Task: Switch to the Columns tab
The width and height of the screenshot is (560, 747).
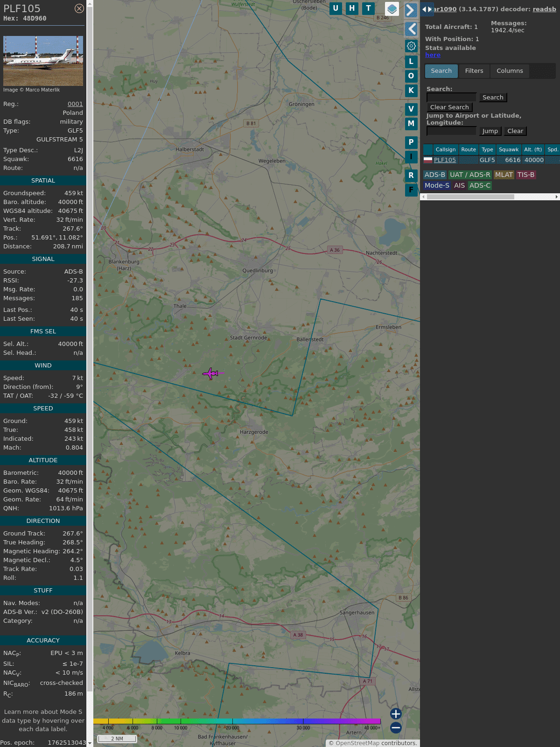Action: tap(510, 71)
